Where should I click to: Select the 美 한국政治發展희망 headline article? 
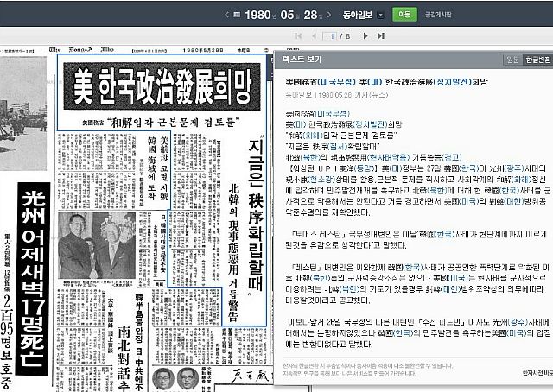[162, 86]
